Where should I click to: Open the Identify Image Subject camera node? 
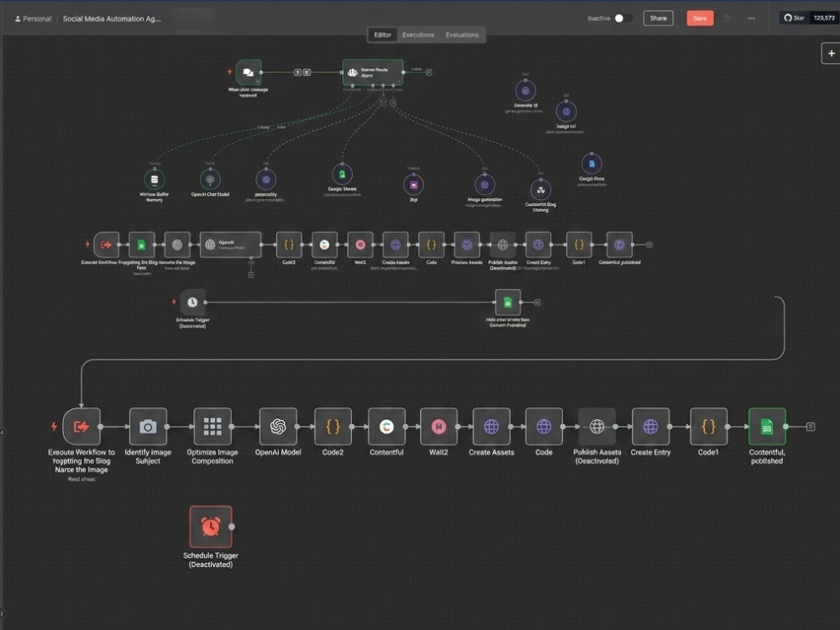point(148,427)
